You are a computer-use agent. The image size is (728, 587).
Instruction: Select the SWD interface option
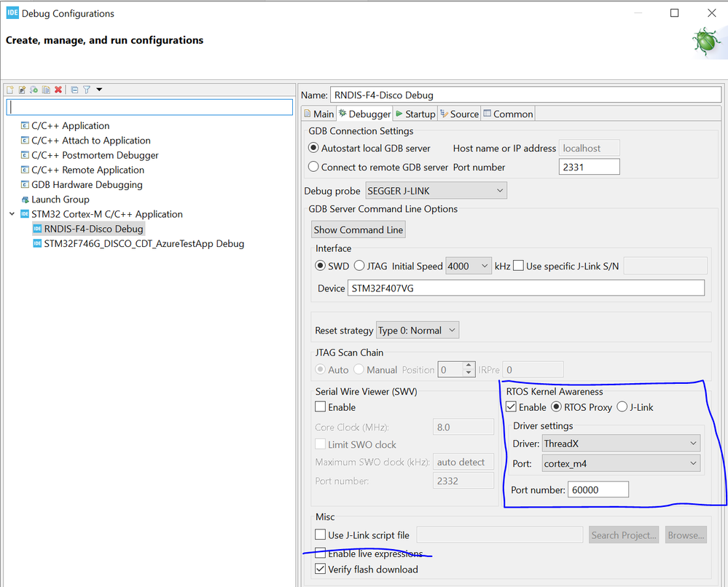click(320, 266)
